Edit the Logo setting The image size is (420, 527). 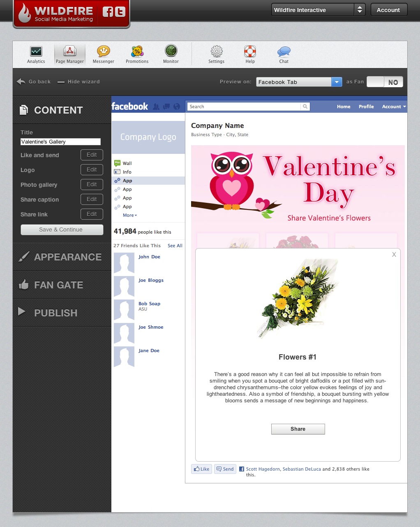[x=92, y=170]
